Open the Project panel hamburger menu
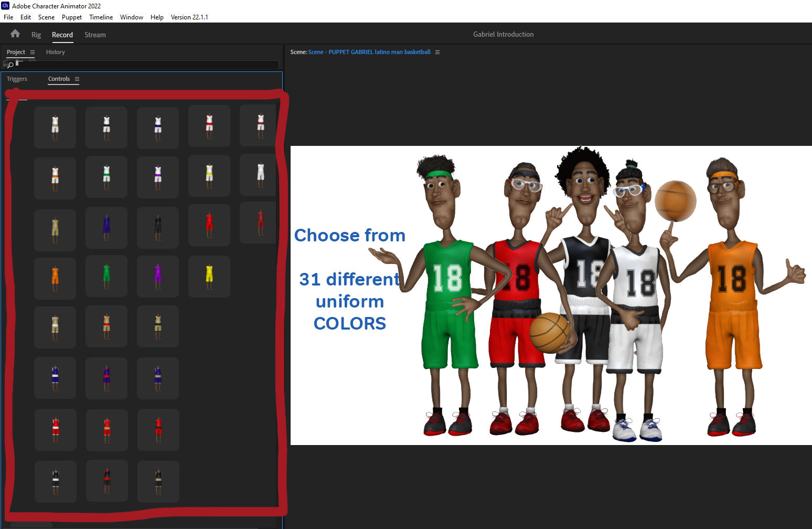This screenshot has height=529, width=812. [x=31, y=52]
